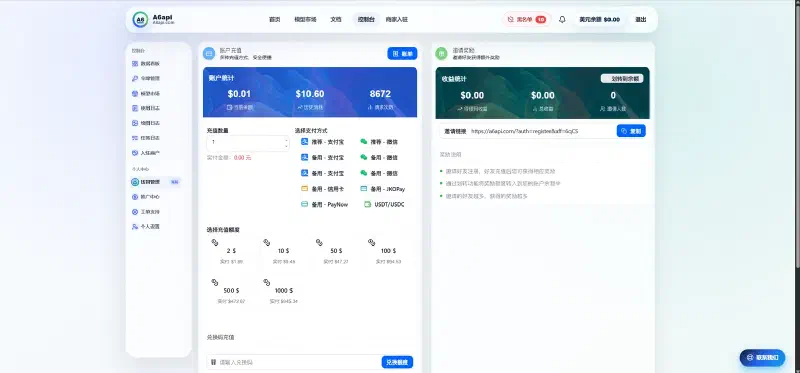Click the JKOPay payment icon
This screenshot has width=800, height=373.
point(364,188)
